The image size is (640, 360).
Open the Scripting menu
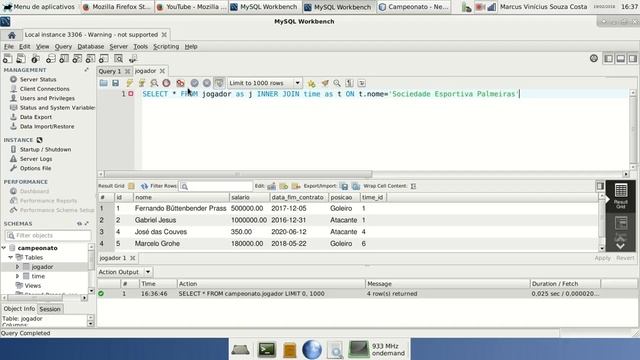coord(166,47)
